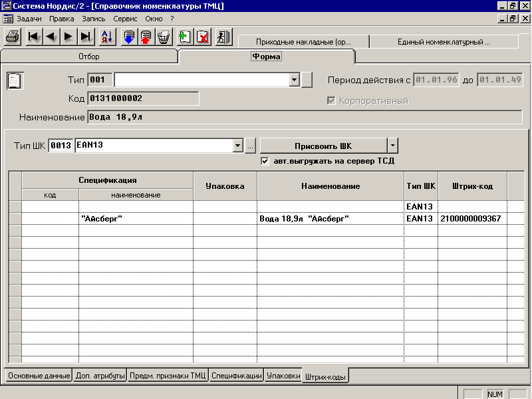Click the Наименование field 'Вода 18,9л'
Viewport: 532px width, 399px height.
coord(305,117)
